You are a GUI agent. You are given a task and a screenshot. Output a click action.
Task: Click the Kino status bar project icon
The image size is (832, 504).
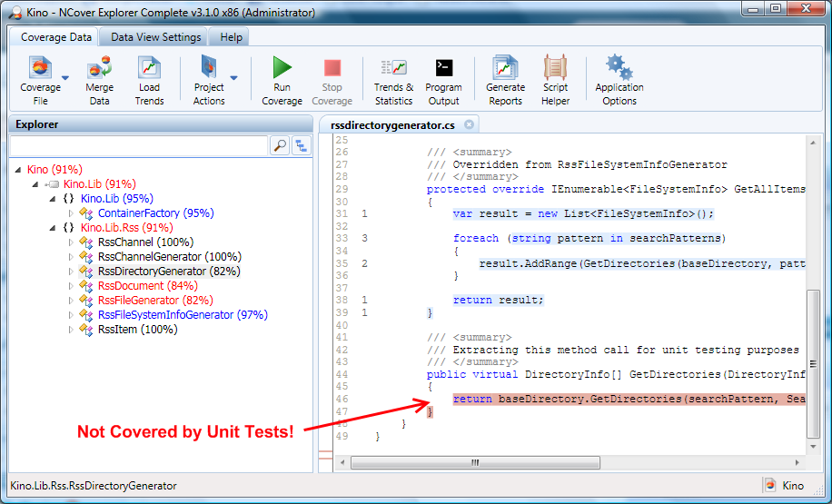769,486
